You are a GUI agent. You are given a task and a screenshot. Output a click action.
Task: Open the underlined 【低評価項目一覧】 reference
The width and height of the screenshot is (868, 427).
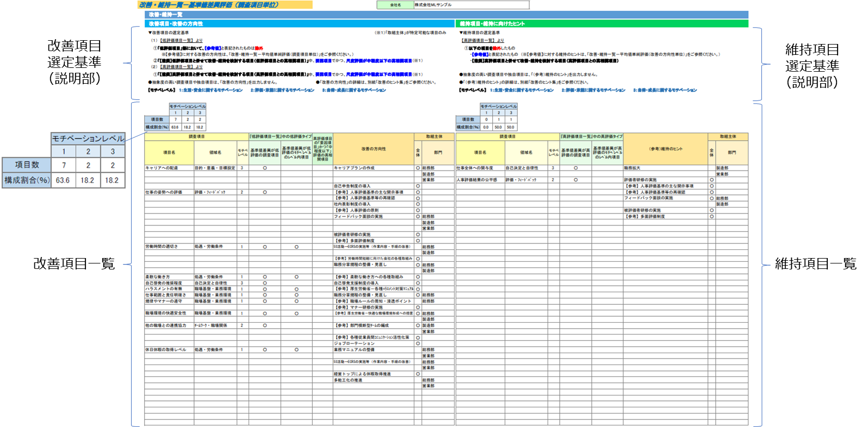[176, 40]
